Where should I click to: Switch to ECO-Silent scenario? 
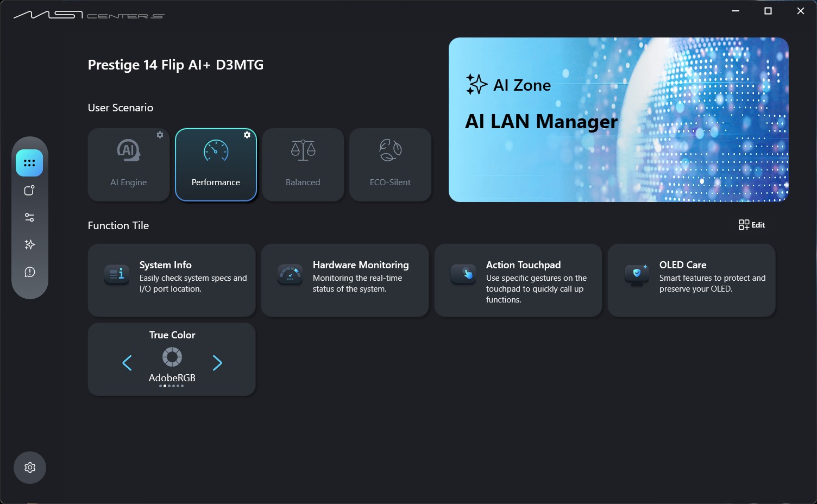click(390, 165)
